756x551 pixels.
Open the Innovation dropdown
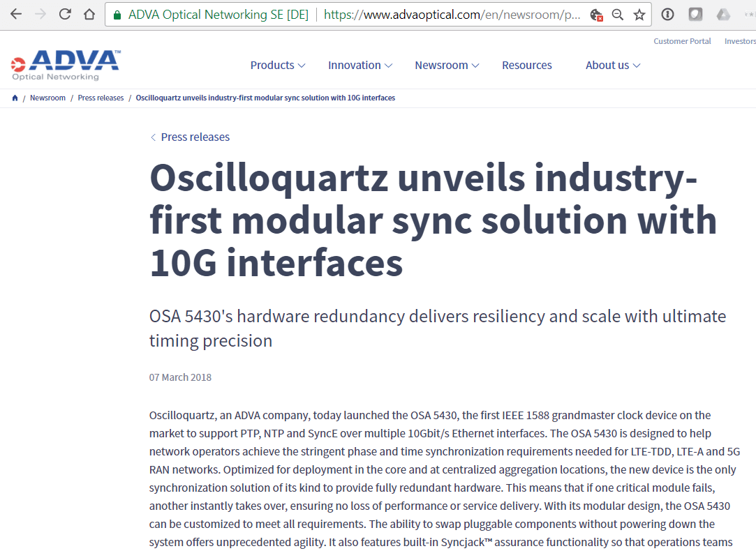point(360,65)
